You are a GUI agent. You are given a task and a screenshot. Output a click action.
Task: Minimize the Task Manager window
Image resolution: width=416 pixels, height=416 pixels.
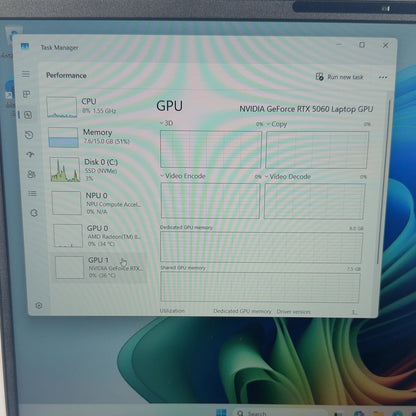coord(339,44)
